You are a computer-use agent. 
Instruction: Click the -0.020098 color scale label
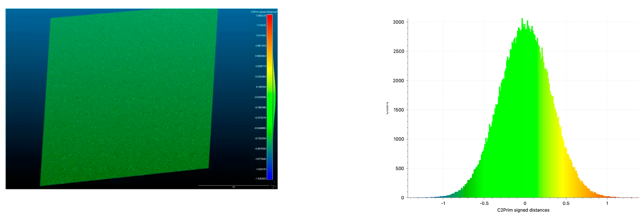click(260, 97)
